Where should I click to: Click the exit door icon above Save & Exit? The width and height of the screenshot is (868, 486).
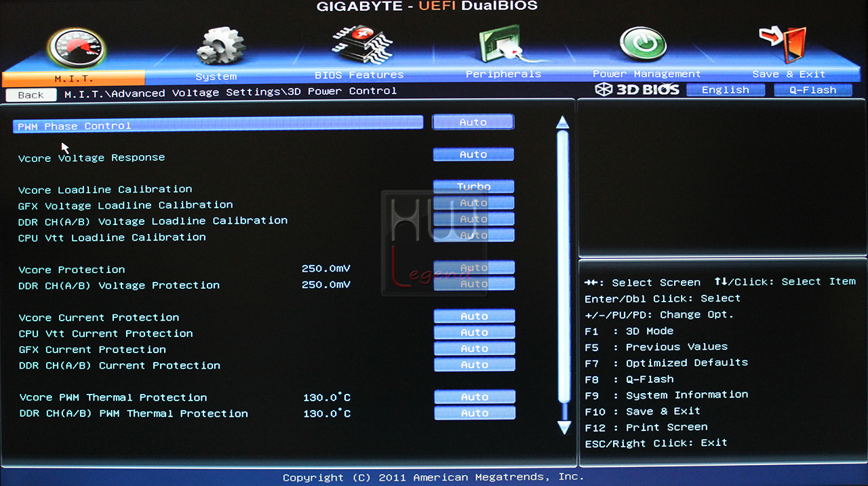click(x=783, y=43)
